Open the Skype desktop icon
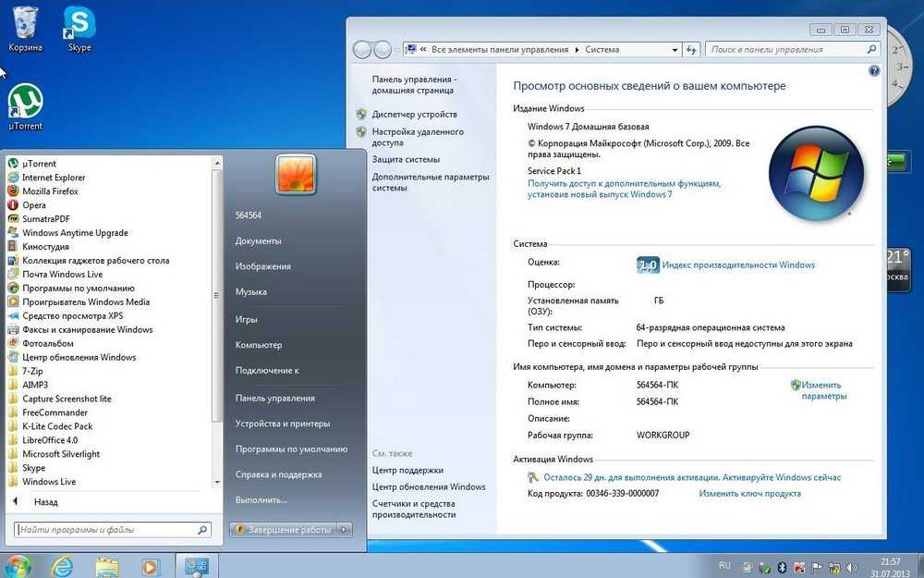The height and width of the screenshot is (578, 924). tap(79, 24)
